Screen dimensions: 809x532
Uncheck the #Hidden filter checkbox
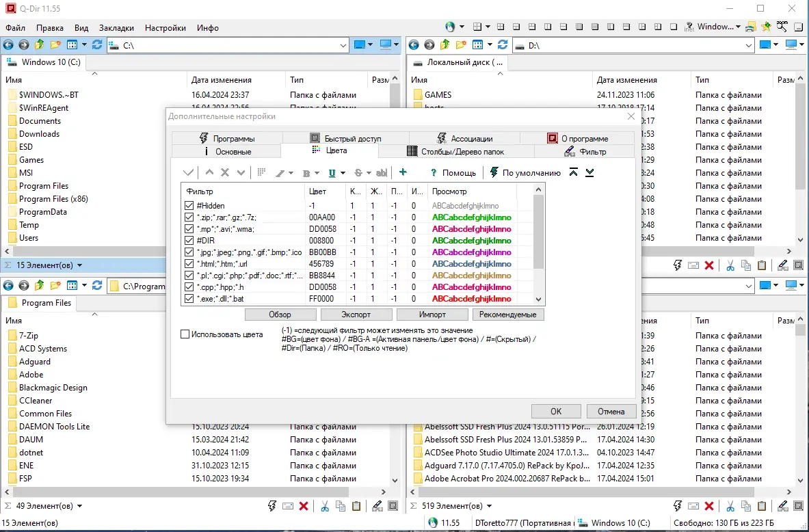coord(189,205)
